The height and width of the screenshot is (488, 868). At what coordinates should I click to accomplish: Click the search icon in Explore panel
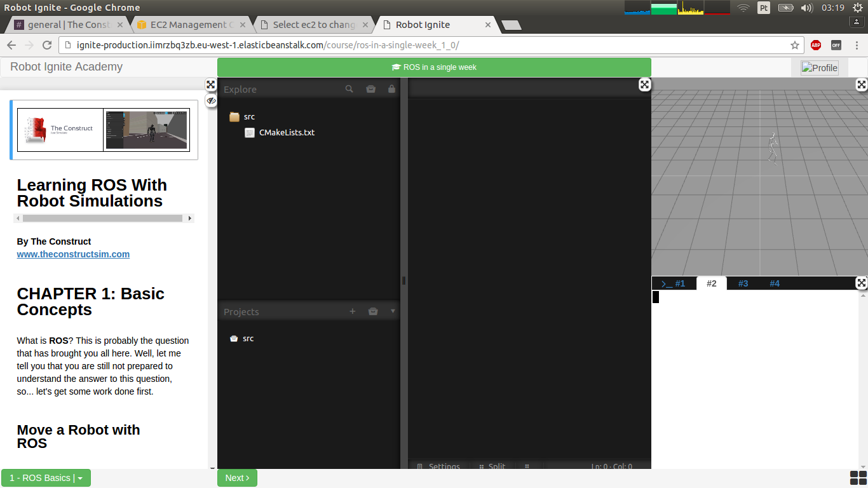(349, 89)
